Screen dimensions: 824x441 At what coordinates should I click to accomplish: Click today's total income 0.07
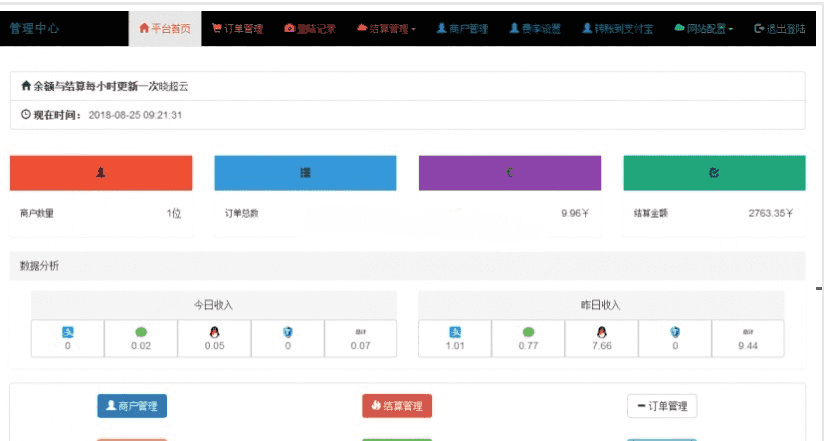point(360,346)
